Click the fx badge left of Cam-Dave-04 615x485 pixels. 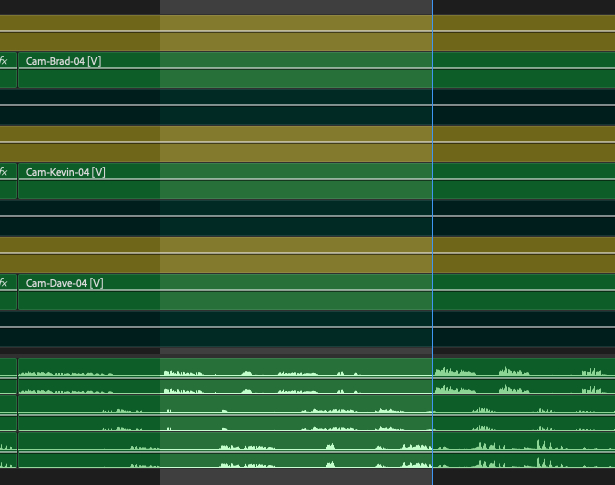(5, 283)
